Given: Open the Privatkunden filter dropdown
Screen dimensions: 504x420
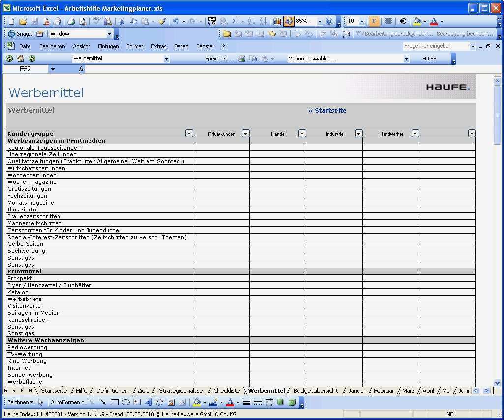Looking at the screenshot, I should coord(245,133).
